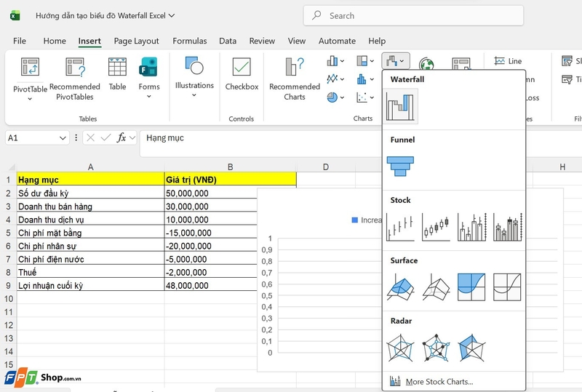Viewport: 582px width, 392px height.
Task: Switch to the View tab
Action: (x=297, y=41)
